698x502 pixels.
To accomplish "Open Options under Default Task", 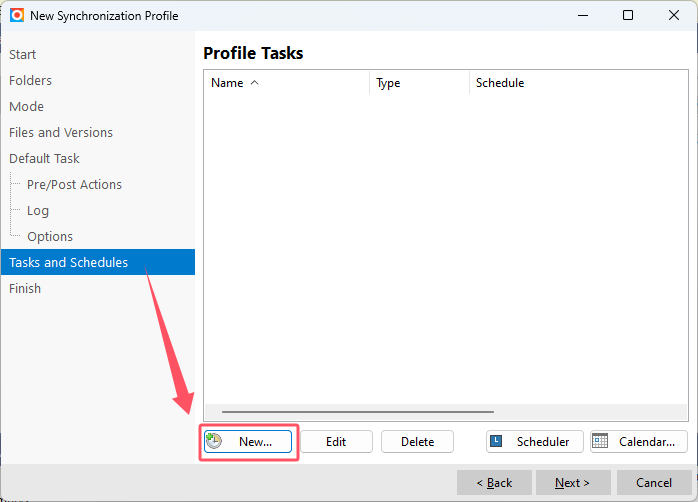I will click(x=50, y=236).
